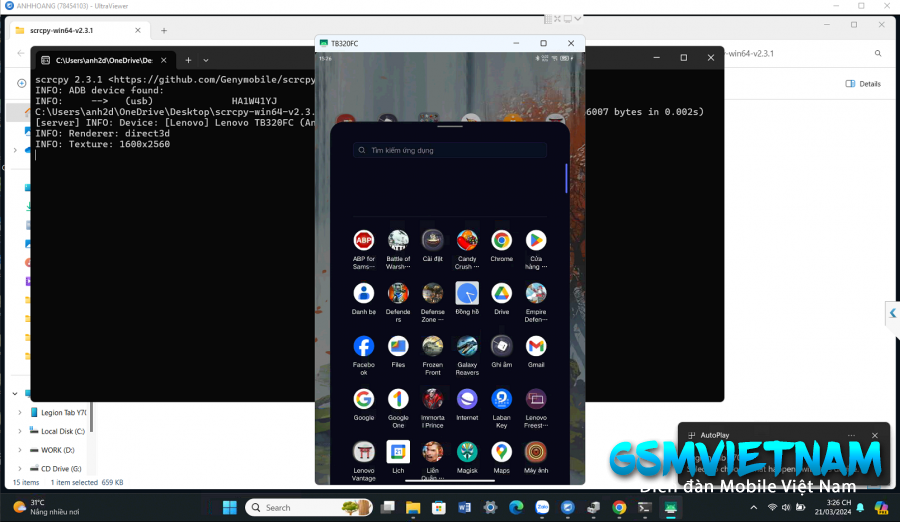Image resolution: width=900 pixels, height=522 pixels.
Task: Launch Defense Zone game icon
Action: [x=432, y=293]
